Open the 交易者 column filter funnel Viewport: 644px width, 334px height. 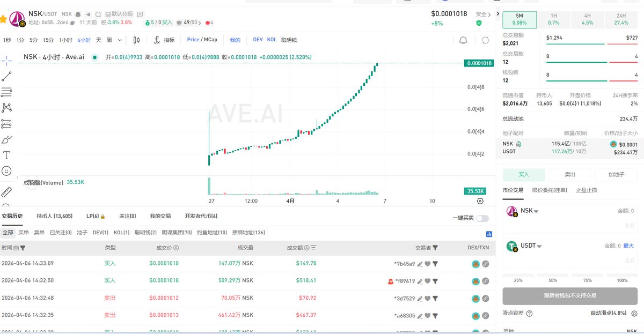point(435,248)
